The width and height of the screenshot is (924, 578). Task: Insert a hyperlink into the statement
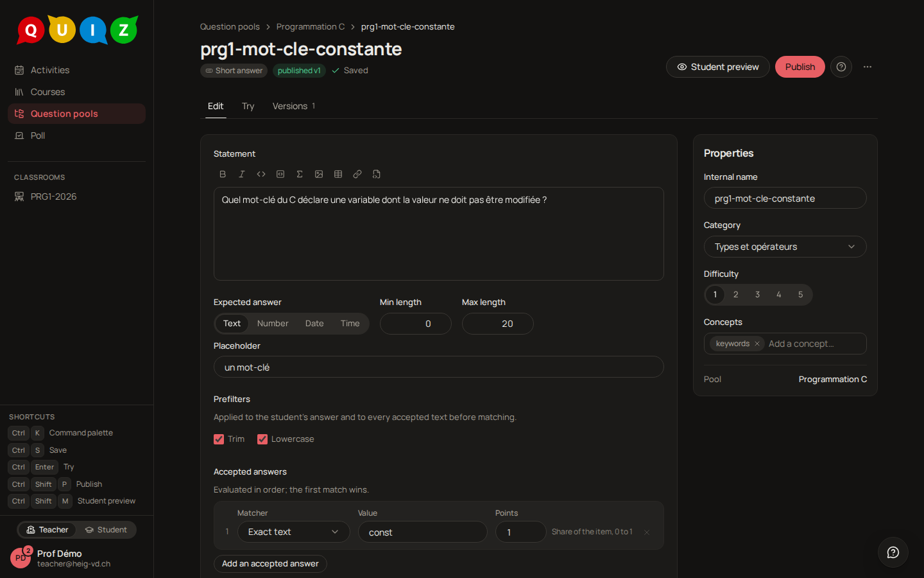tap(357, 174)
